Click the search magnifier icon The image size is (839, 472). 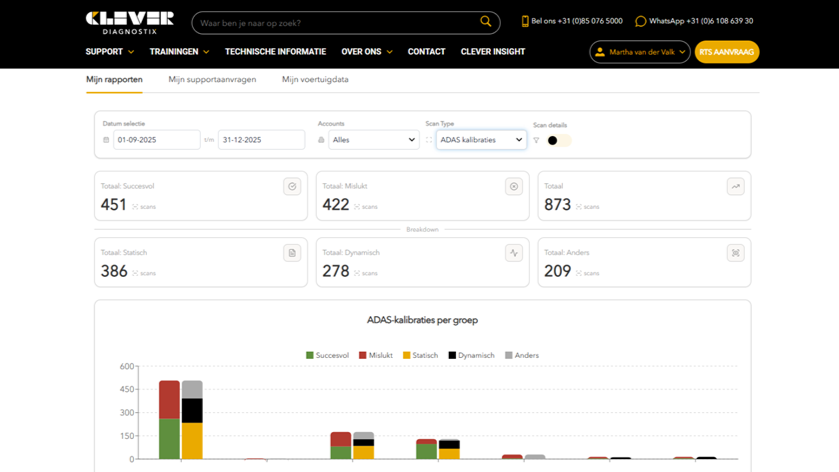click(486, 22)
